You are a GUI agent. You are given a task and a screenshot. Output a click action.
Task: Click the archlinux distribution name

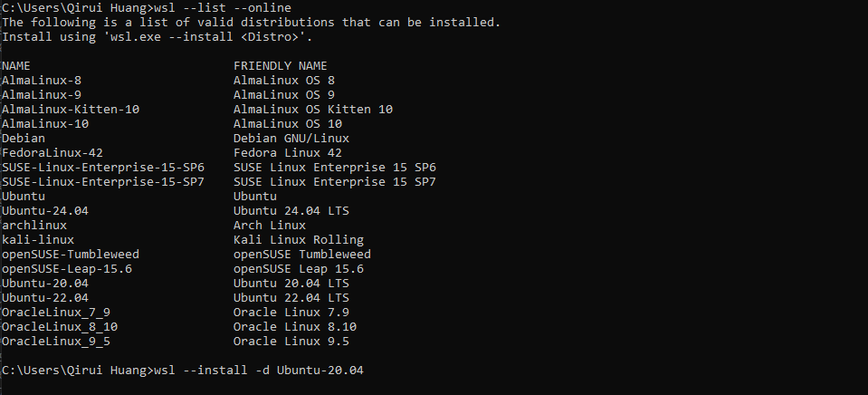[34, 226]
